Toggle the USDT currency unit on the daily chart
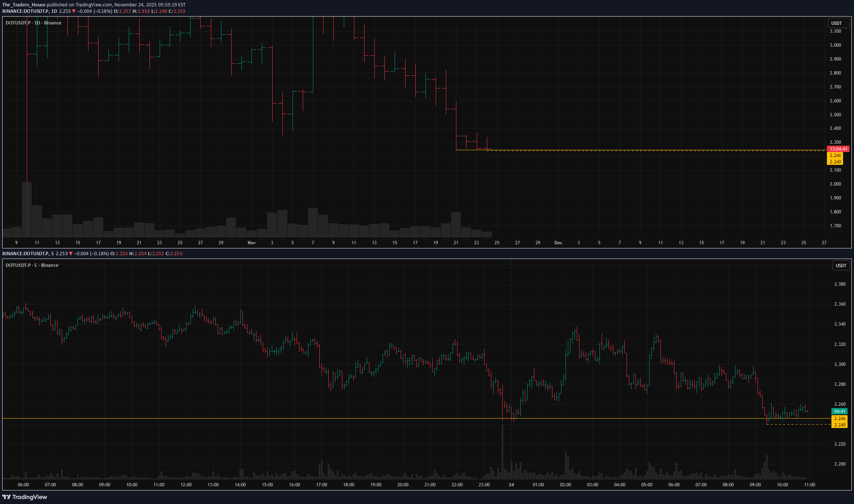 (837, 23)
